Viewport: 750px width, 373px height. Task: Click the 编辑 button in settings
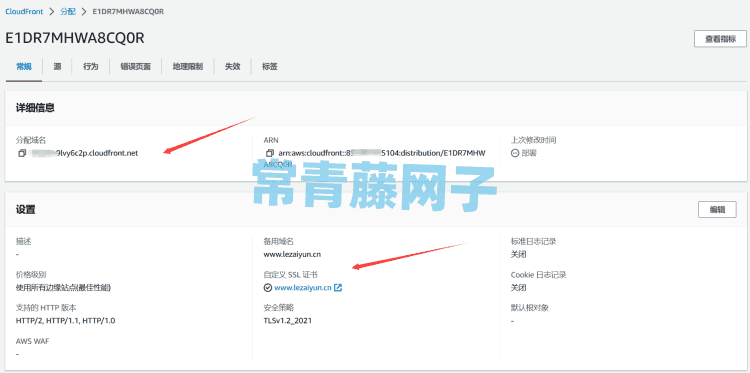717,209
